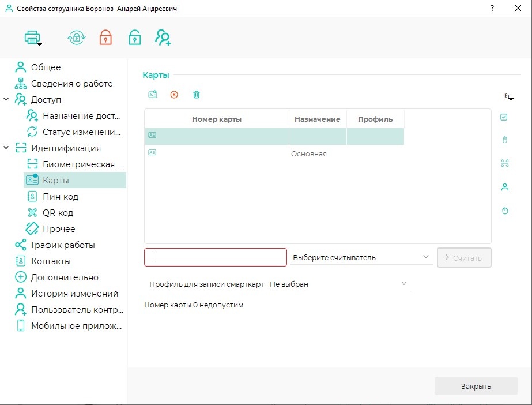Click the circular reset icon on right
This screenshot has height=405, width=532.
505,211
